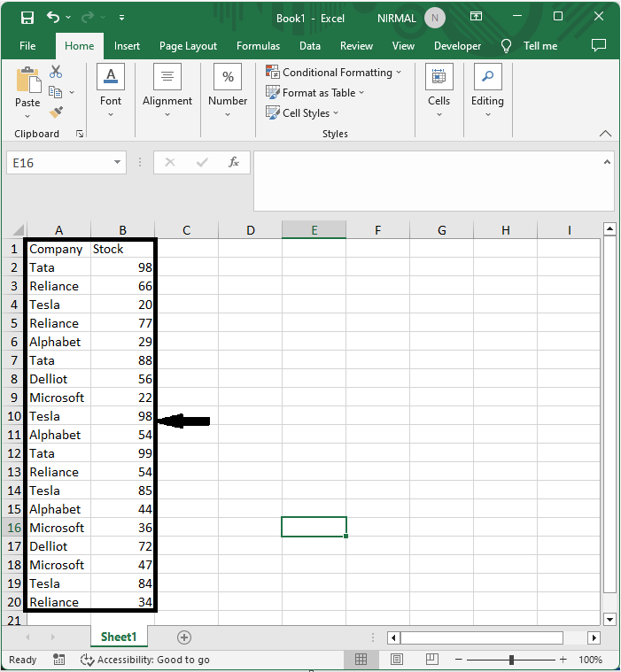The image size is (621, 672).
Task: Click the horizontal scroll left arrow
Action: click(393, 637)
